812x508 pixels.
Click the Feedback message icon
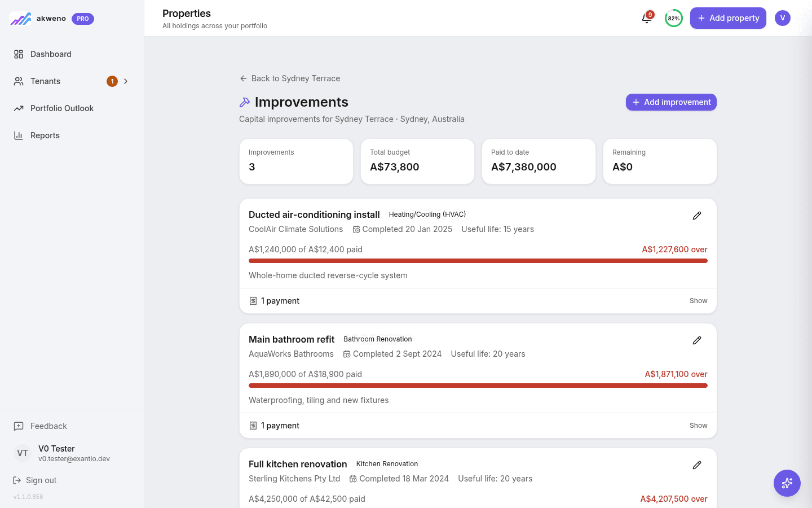coord(19,426)
